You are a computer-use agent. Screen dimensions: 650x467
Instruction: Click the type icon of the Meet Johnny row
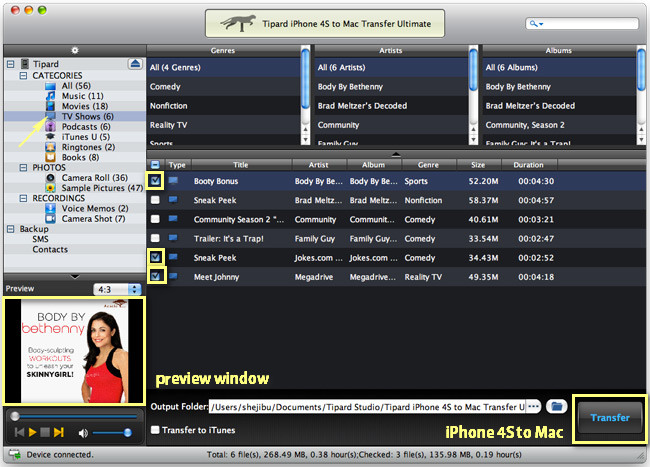point(173,276)
